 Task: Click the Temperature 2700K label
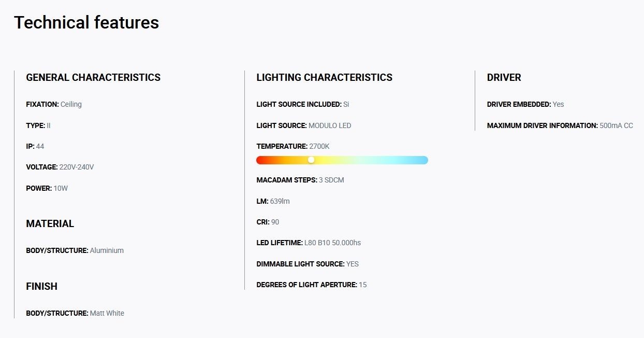(293, 146)
